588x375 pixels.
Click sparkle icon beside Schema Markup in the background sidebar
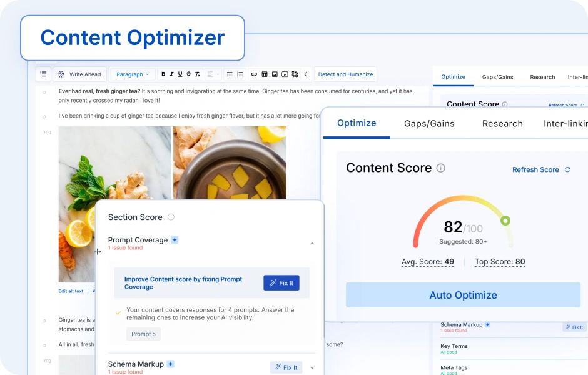click(487, 325)
